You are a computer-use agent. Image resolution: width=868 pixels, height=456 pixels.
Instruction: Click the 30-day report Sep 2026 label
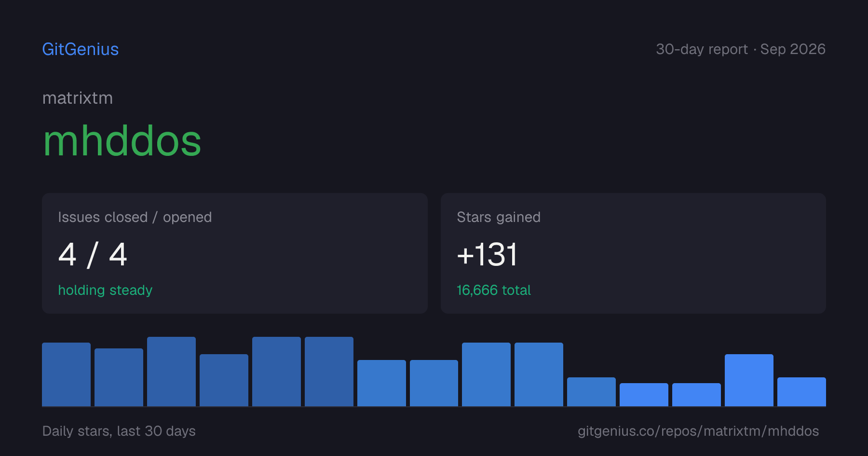pyautogui.click(x=741, y=49)
